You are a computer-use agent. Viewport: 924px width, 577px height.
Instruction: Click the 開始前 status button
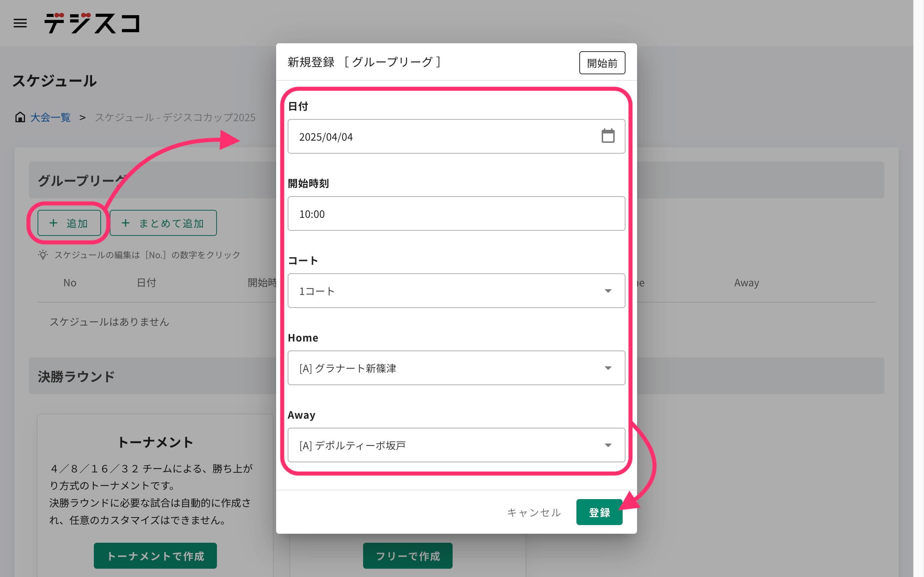[x=602, y=63]
